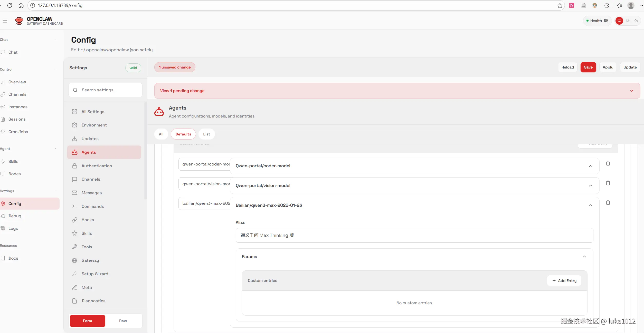This screenshot has height=333, width=644.
Task: Collapse Qwen-portal/vision-model entry
Action: (590, 186)
